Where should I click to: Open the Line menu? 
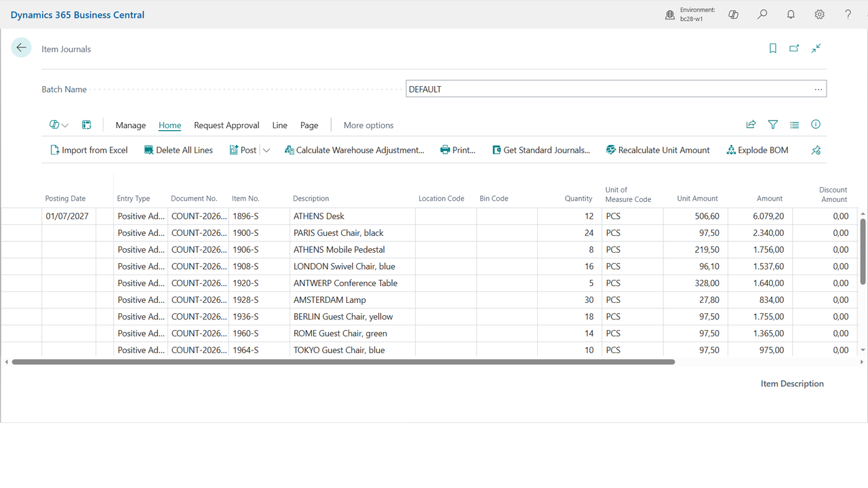tap(280, 125)
